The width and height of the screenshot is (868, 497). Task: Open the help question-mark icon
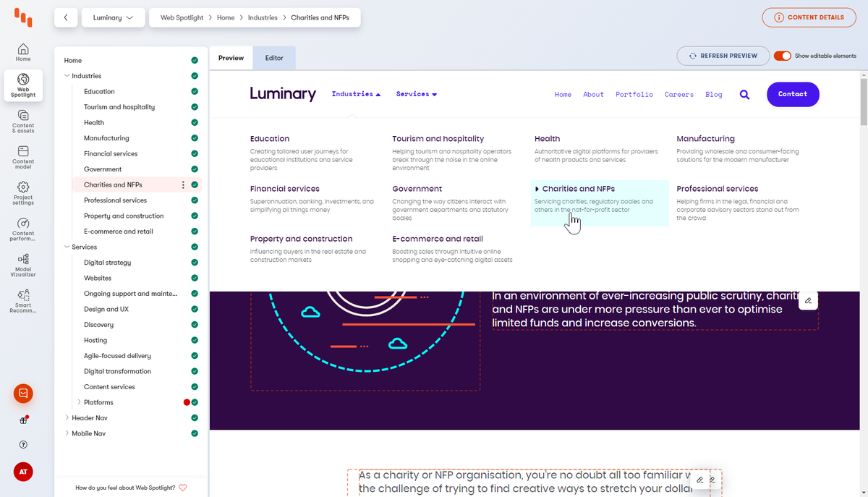(23, 444)
